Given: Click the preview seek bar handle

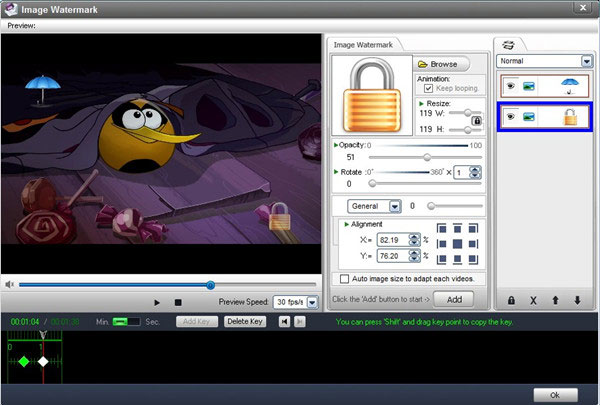Looking at the screenshot, I should click(210, 285).
